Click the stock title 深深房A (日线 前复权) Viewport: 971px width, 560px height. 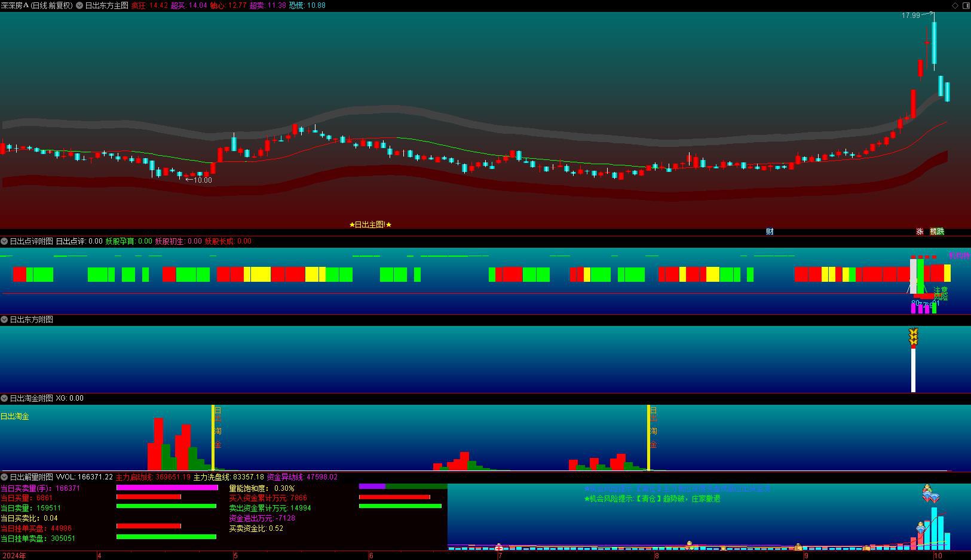37,5
